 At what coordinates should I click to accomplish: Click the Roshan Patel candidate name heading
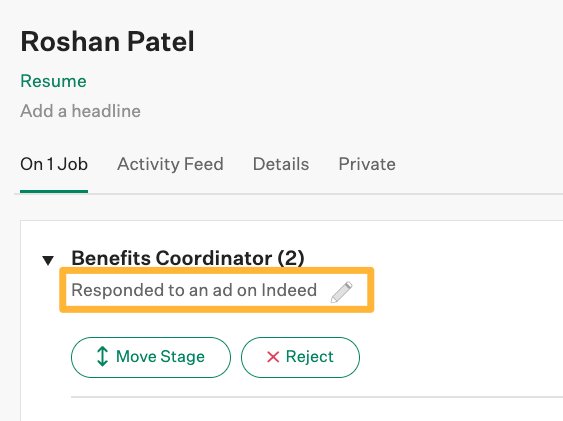click(107, 42)
